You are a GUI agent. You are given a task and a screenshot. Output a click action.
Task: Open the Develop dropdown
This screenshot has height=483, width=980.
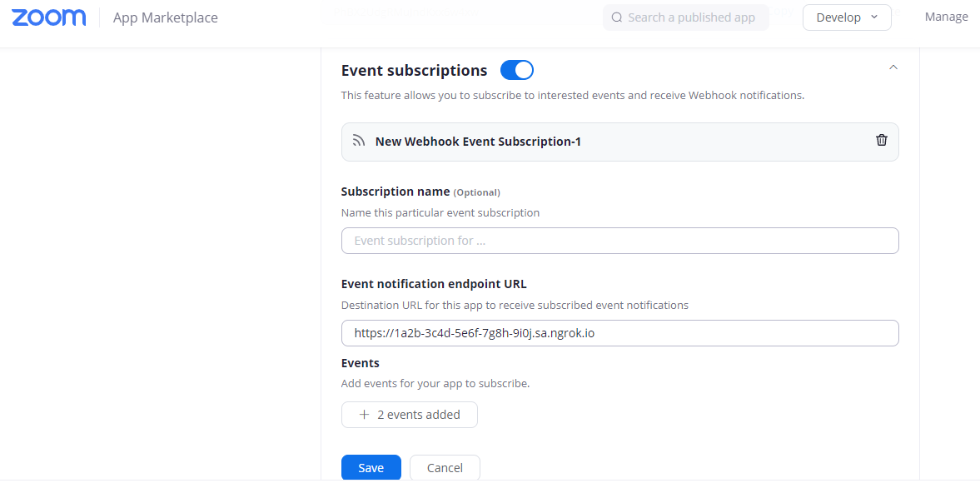coord(847,17)
